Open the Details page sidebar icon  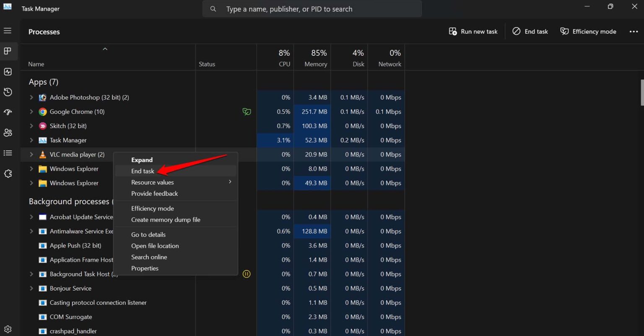click(8, 153)
